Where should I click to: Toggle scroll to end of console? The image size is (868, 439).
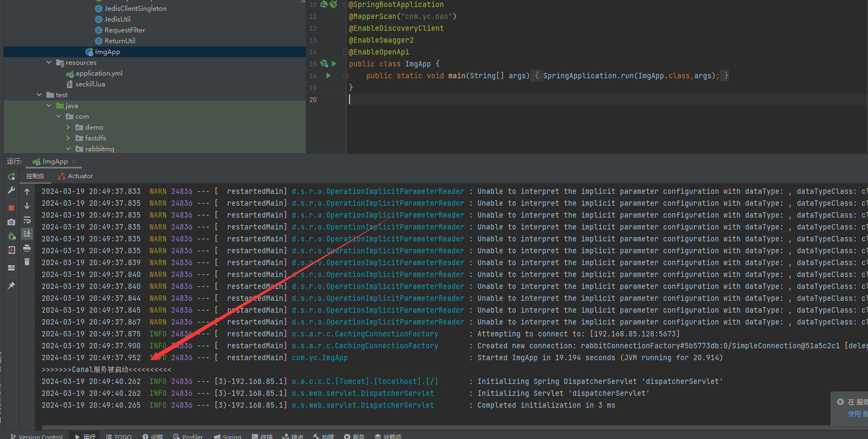pos(27,234)
